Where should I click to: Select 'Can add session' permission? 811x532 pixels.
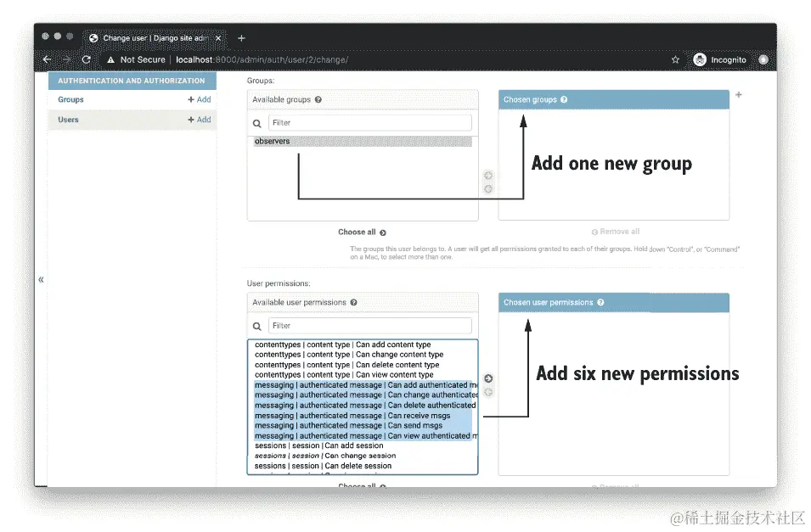pyautogui.click(x=363, y=445)
